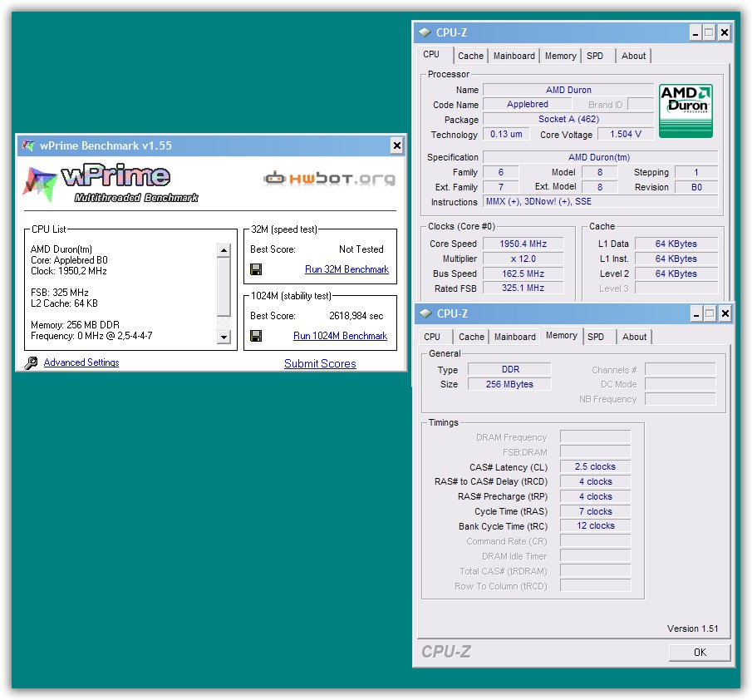The image size is (752, 700).
Task: Click the Submit Scores link
Action: [x=321, y=363]
